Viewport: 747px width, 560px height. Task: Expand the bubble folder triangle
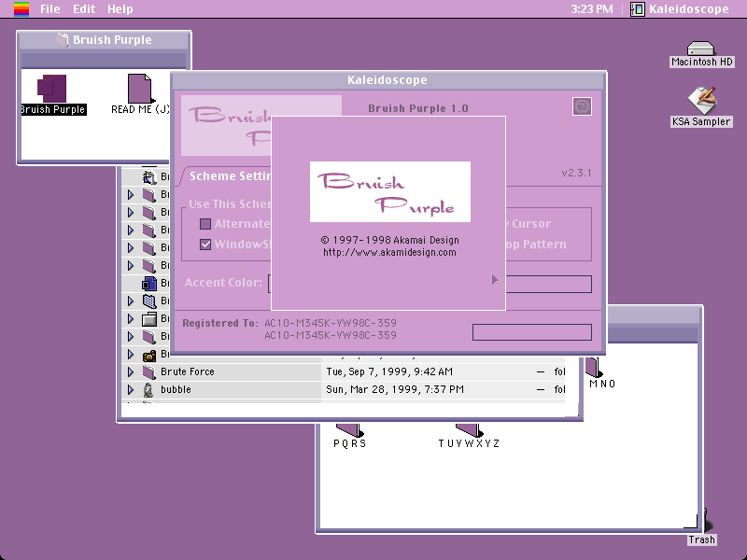point(131,389)
